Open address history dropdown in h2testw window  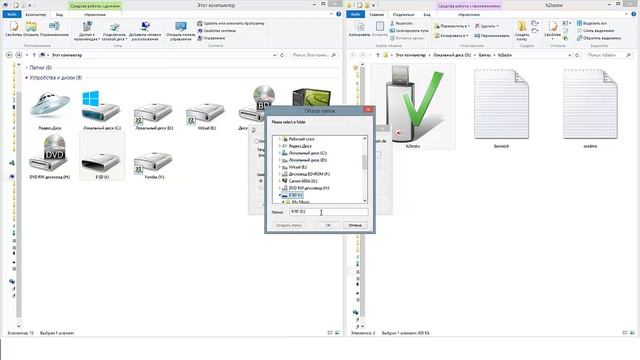click(x=569, y=55)
